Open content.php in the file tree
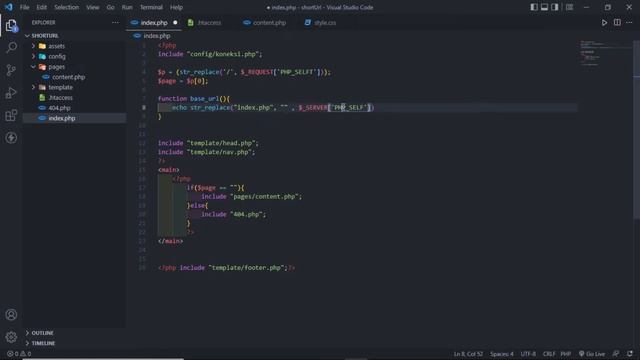The width and height of the screenshot is (640, 360). coord(68,77)
